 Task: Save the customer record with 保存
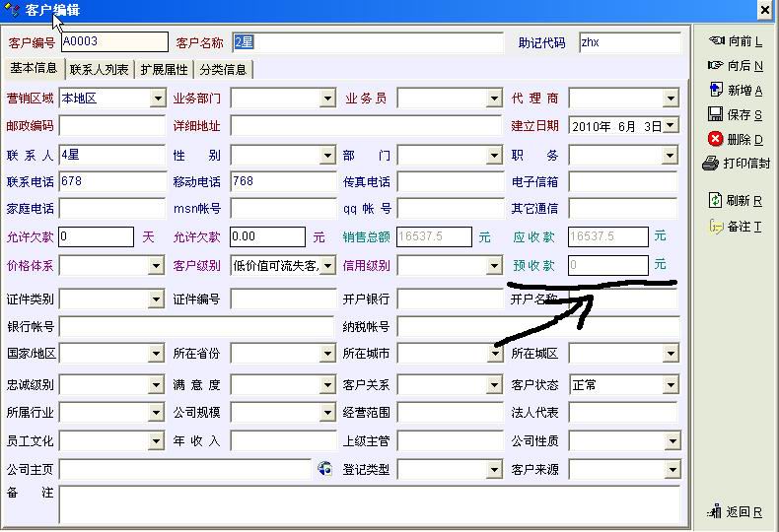tap(736, 115)
